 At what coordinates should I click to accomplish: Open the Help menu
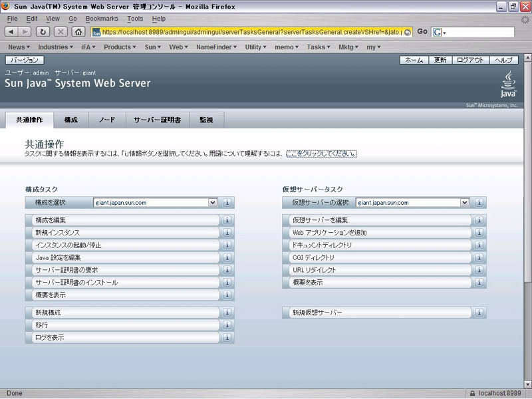(x=159, y=19)
